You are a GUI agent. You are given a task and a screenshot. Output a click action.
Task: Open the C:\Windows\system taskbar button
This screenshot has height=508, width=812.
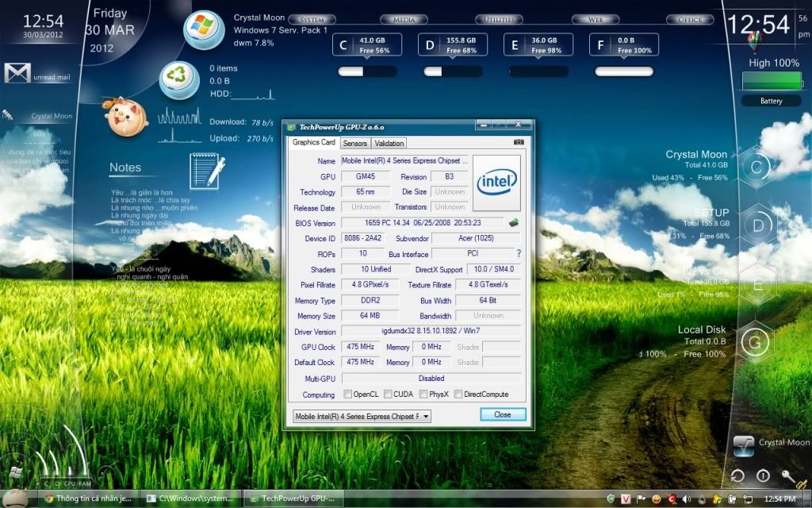[x=192, y=498]
